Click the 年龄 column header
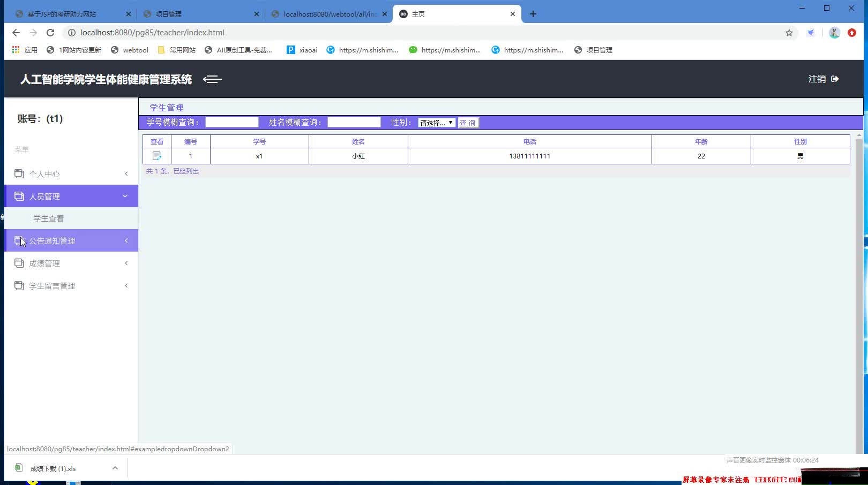868x485 pixels. (701, 141)
